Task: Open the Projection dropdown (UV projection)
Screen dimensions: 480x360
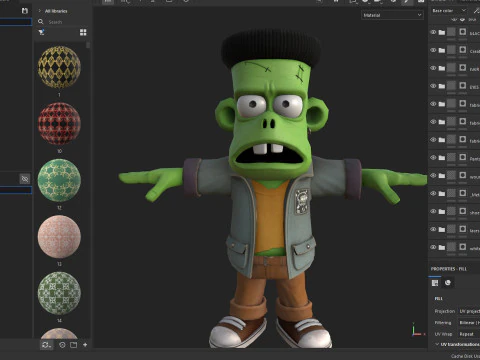Action: coord(469,311)
